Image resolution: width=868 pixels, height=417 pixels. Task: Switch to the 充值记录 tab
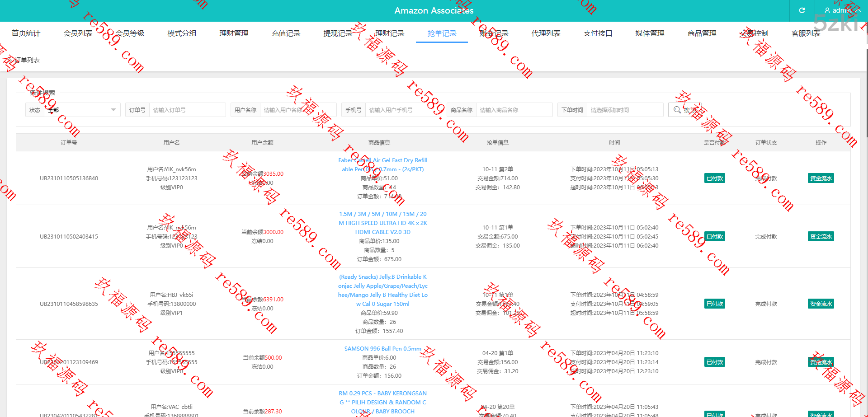[286, 33]
